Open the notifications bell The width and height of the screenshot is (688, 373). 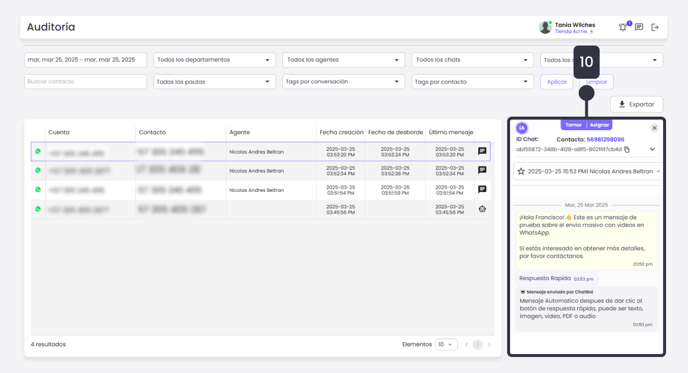[x=623, y=27]
